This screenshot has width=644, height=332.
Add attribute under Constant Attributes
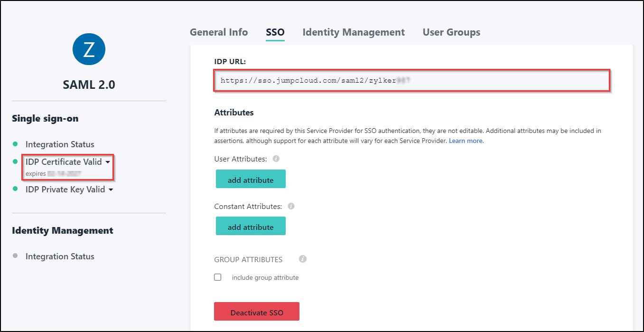251,226
